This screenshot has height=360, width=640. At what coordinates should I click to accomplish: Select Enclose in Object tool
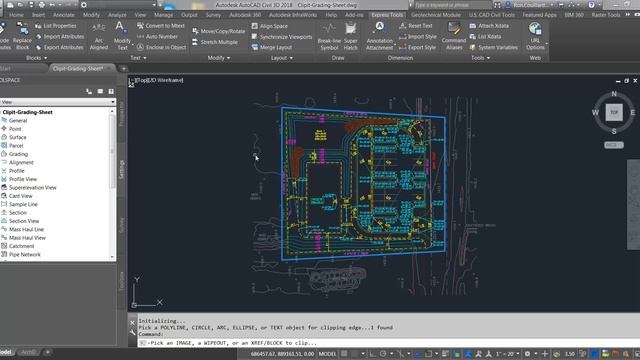(x=161, y=47)
